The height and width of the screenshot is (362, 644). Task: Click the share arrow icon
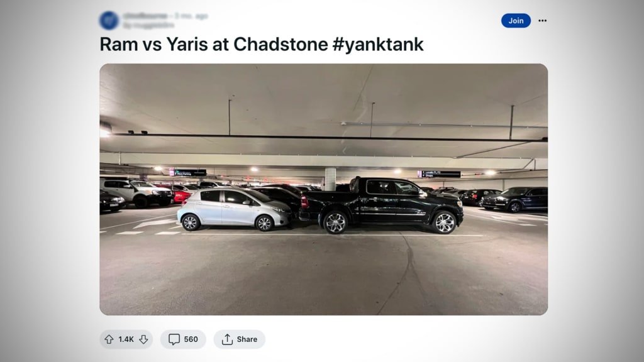pos(227,339)
